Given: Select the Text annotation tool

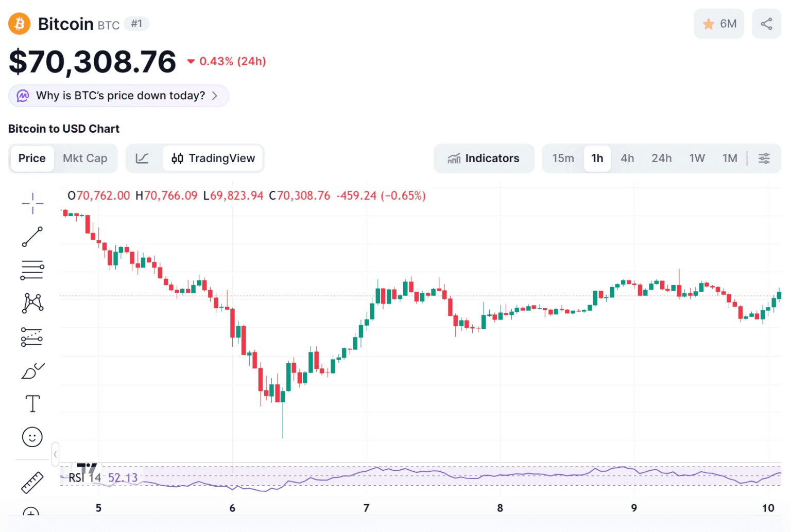Looking at the screenshot, I should [x=32, y=404].
